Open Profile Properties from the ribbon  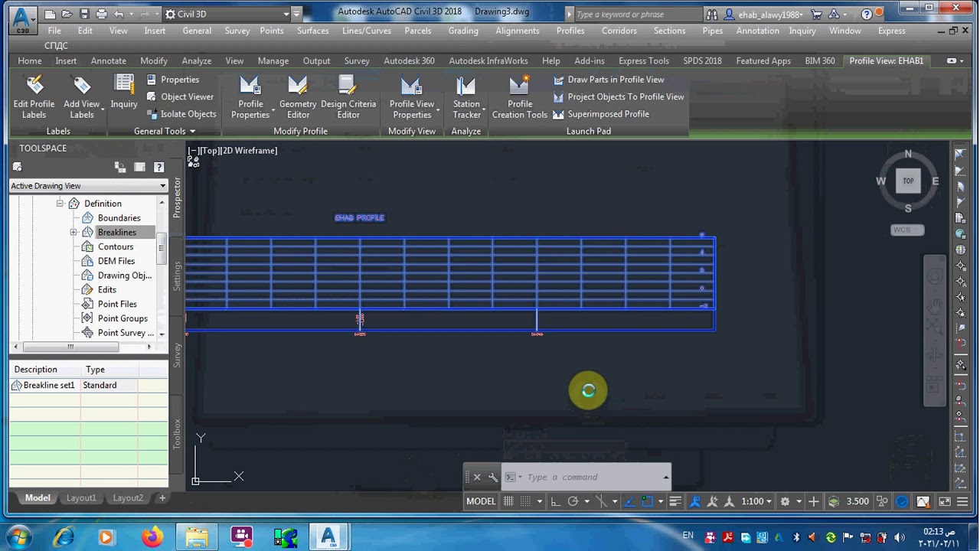click(250, 97)
